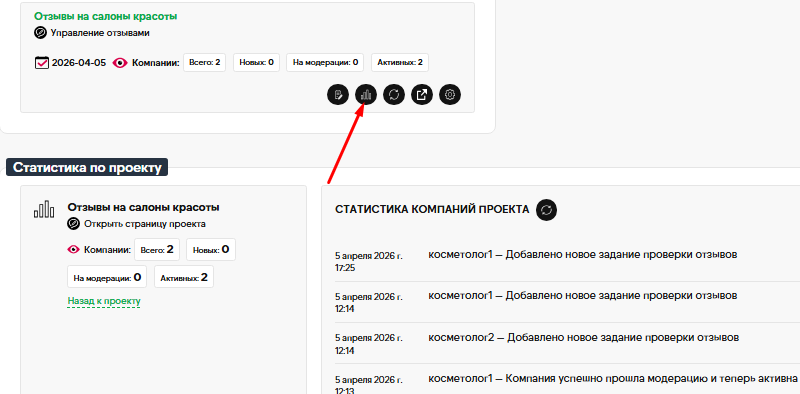Click timestamp 5 апреля 2026 г. 17:25
This screenshot has height=394, width=800.
(x=369, y=262)
